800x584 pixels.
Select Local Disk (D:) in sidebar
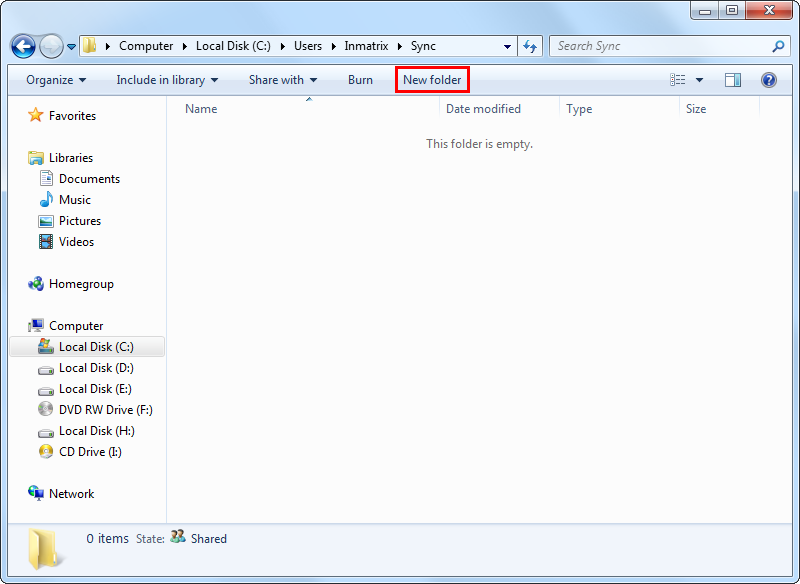[96, 368]
